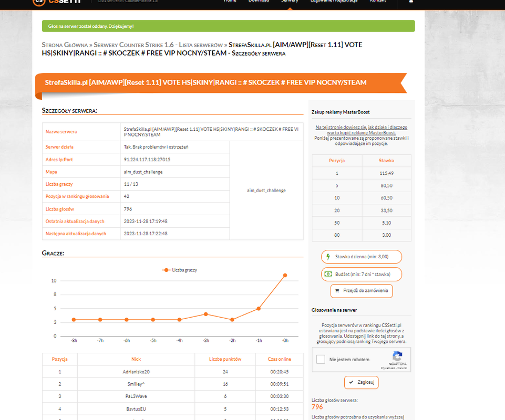
Task: Open the Kontakt menu item
Action: click(x=378, y=1)
